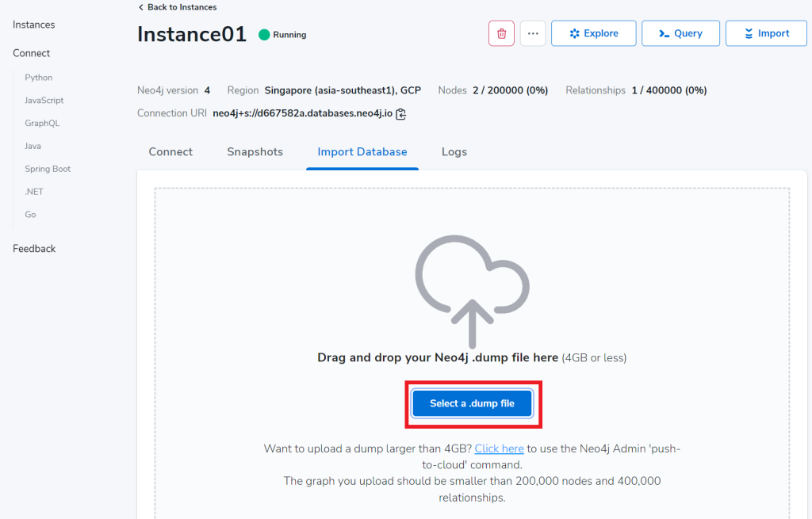812x519 pixels.
Task: Switch to the Connect tab
Action: 170,152
